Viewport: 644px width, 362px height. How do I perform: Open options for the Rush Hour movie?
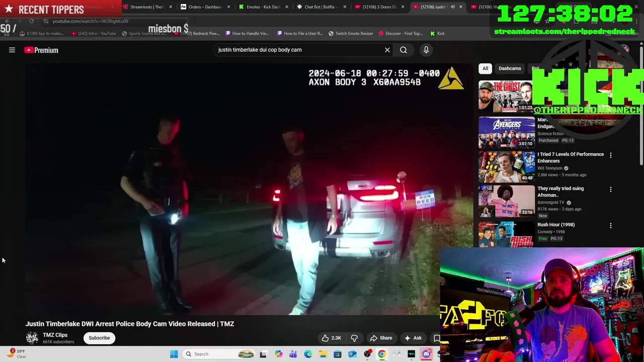point(611,226)
